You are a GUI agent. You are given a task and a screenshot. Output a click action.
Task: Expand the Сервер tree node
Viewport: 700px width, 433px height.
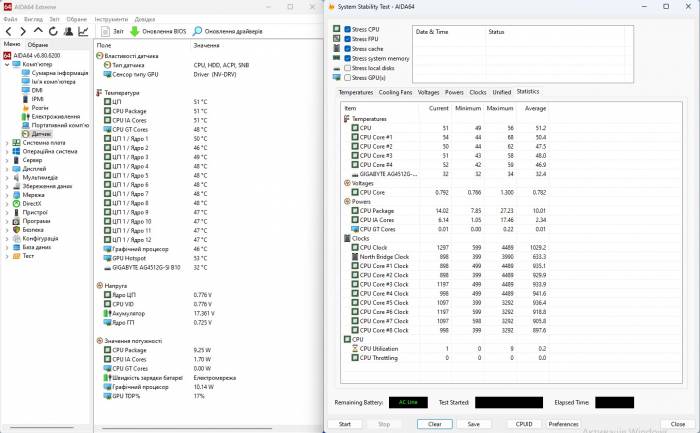point(7,160)
